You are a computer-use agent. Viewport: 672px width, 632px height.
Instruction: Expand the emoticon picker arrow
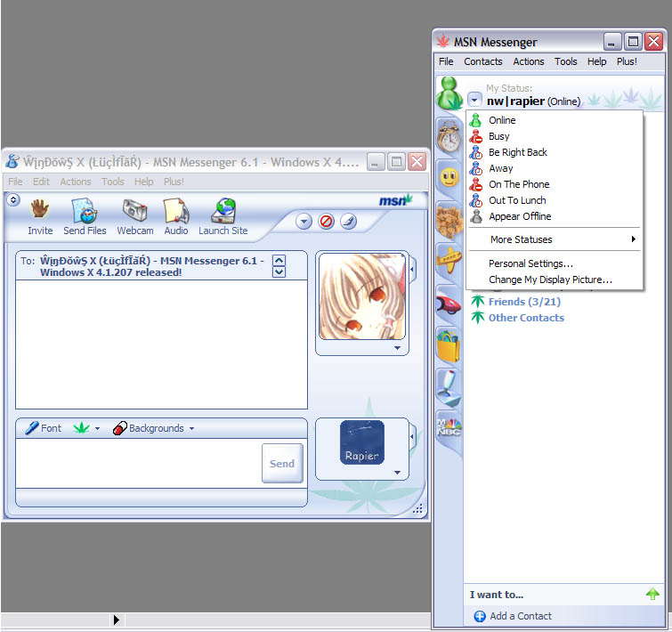click(x=97, y=428)
